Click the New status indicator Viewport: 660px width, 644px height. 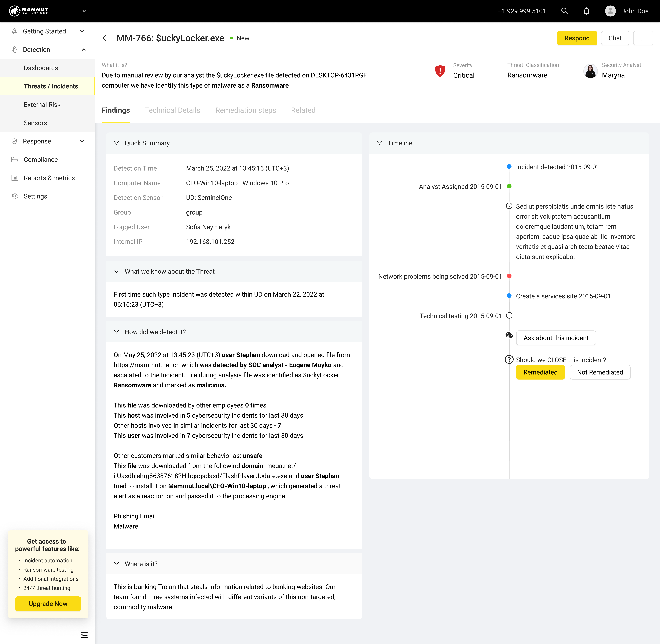(239, 38)
